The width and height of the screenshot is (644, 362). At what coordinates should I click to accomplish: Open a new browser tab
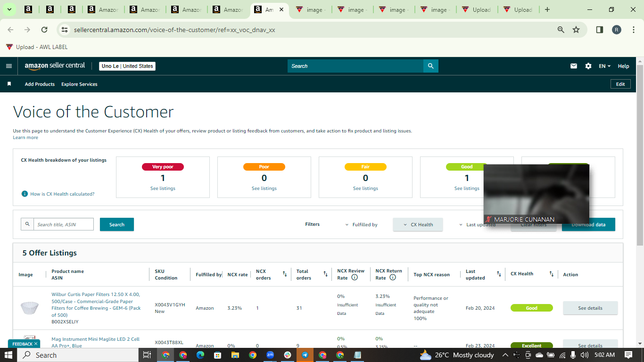[x=547, y=9]
